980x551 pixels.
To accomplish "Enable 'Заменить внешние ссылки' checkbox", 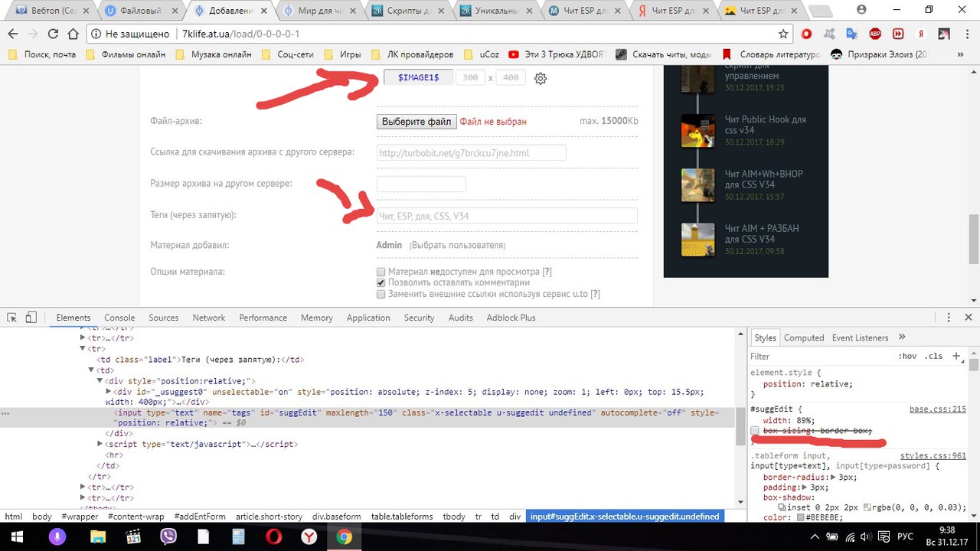I will click(381, 294).
